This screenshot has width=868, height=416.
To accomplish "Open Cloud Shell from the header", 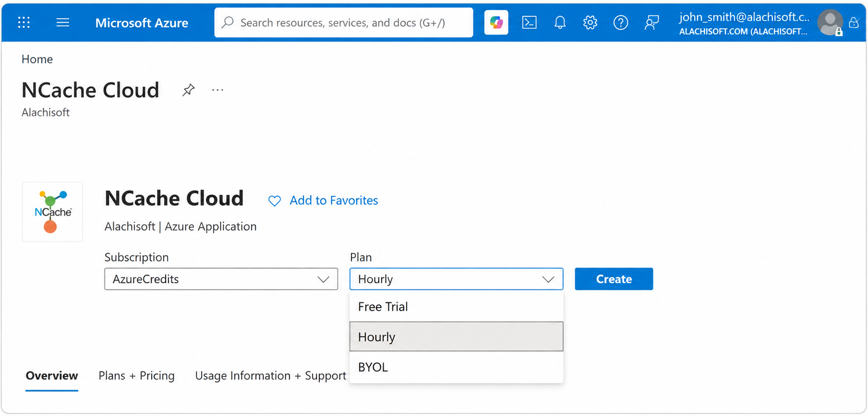I will (529, 23).
